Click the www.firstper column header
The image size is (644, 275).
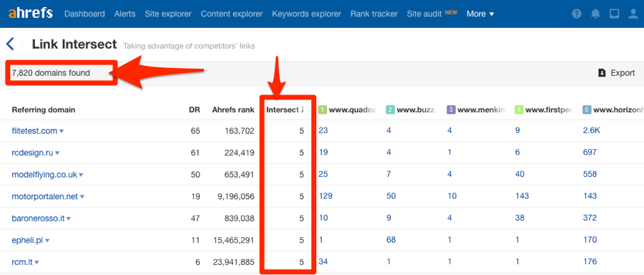(548, 110)
